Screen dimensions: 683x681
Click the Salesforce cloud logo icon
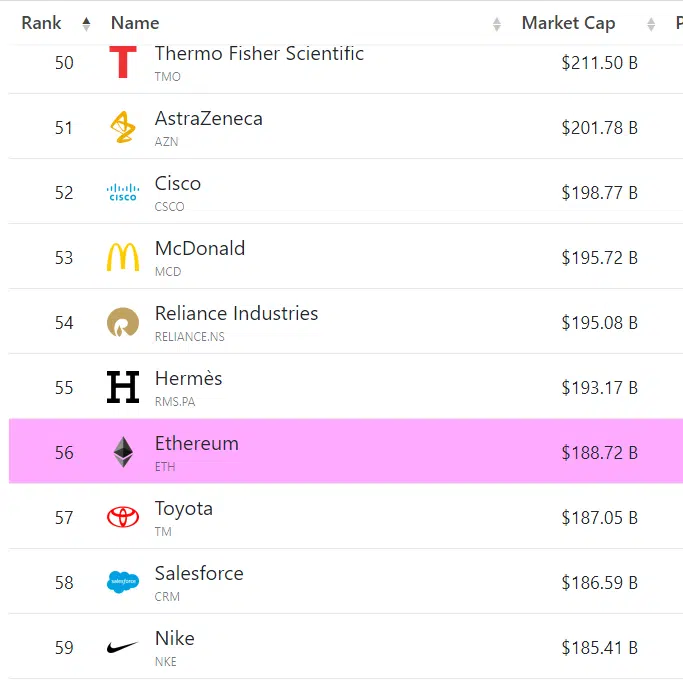click(x=123, y=582)
